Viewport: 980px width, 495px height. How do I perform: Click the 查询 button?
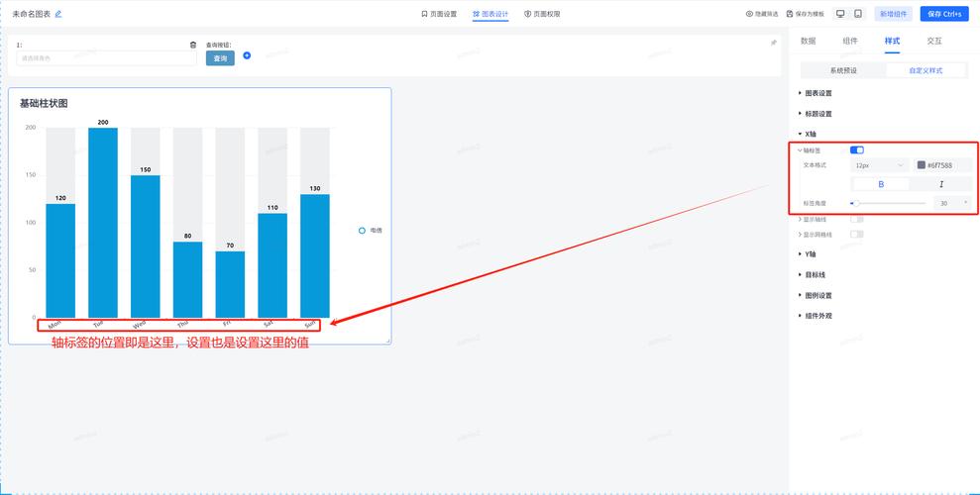tap(220, 58)
